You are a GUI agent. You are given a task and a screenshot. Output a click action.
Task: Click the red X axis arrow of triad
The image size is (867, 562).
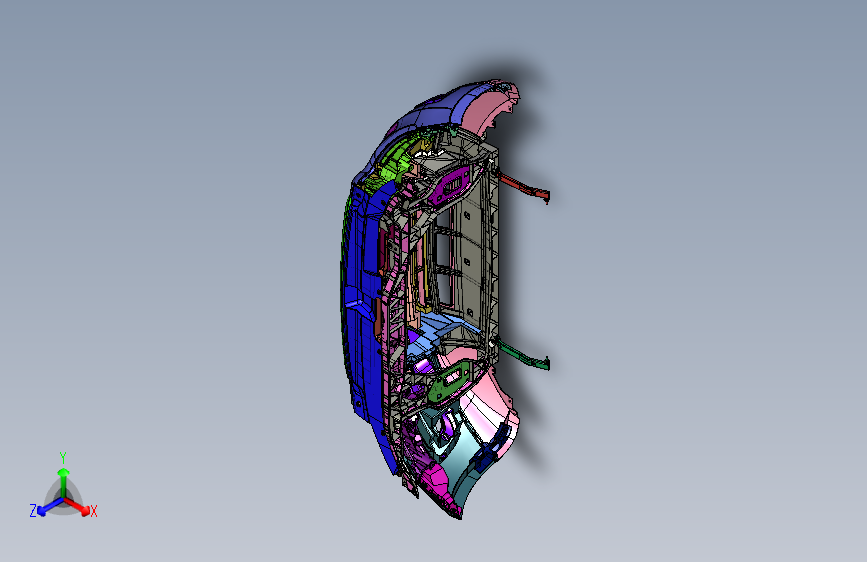tap(79, 506)
